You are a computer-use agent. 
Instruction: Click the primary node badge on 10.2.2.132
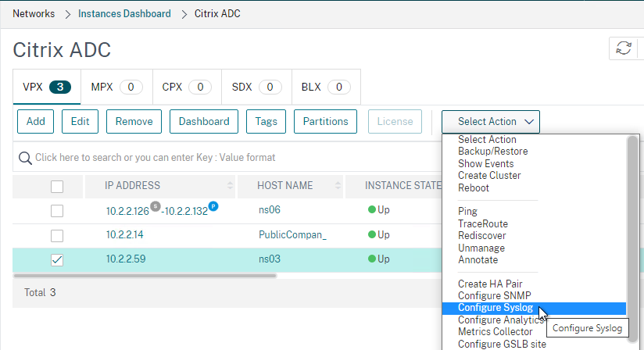coord(213,206)
